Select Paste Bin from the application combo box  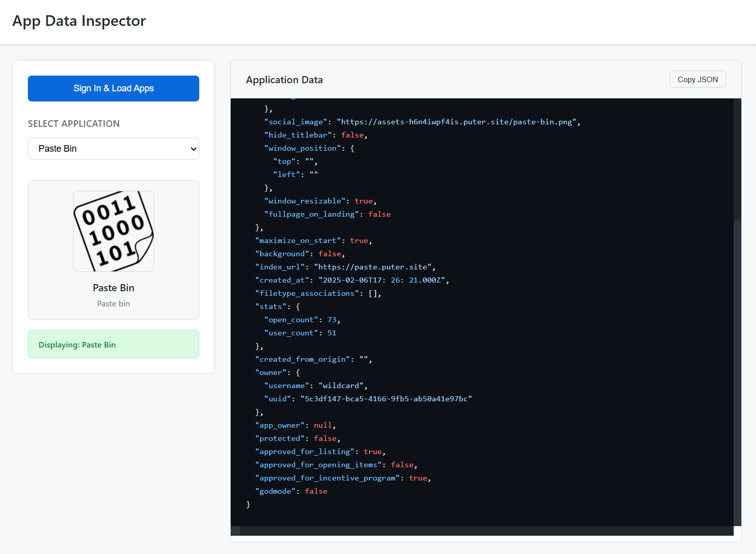tap(113, 149)
